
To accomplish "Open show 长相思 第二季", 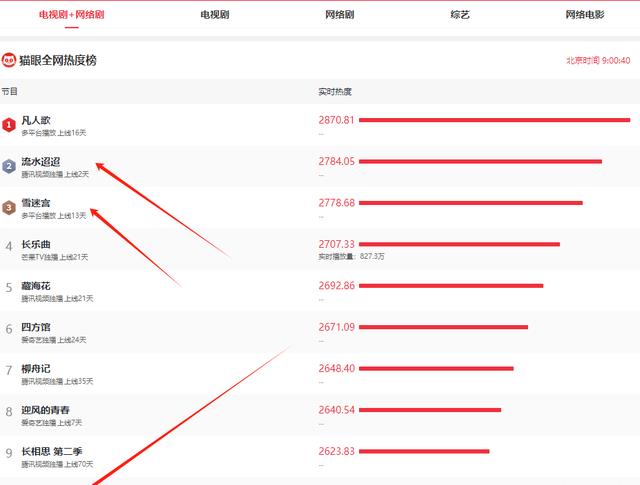I will click(52, 452).
